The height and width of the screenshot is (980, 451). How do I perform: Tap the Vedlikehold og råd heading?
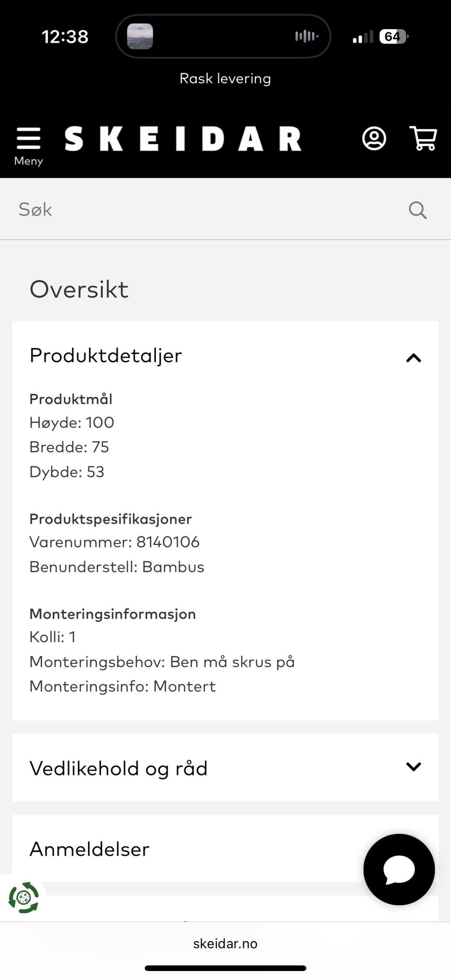118,769
